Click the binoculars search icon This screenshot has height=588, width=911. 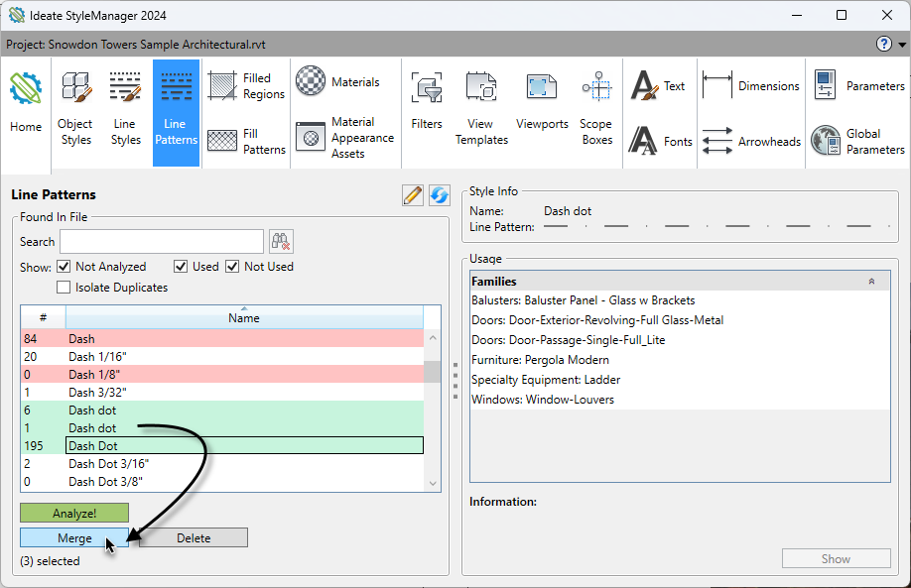coord(281,241)
